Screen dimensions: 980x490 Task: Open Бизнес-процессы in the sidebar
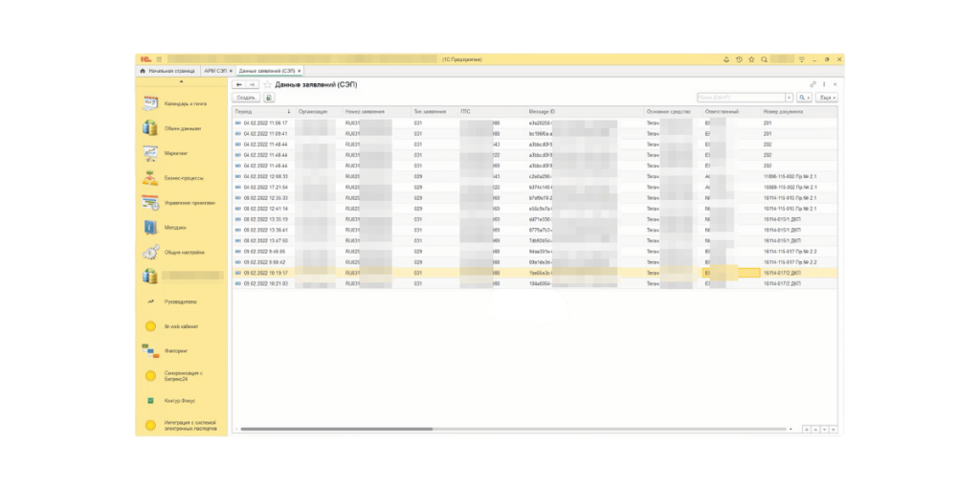184,178
